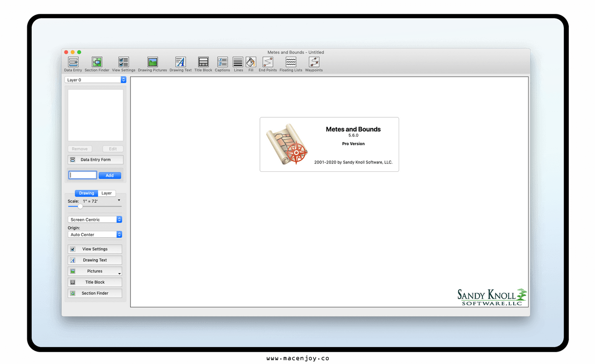Viewport: 595px width, 364px height.
Task: Open the Auto Center origin dropdown
Action: 95,235
